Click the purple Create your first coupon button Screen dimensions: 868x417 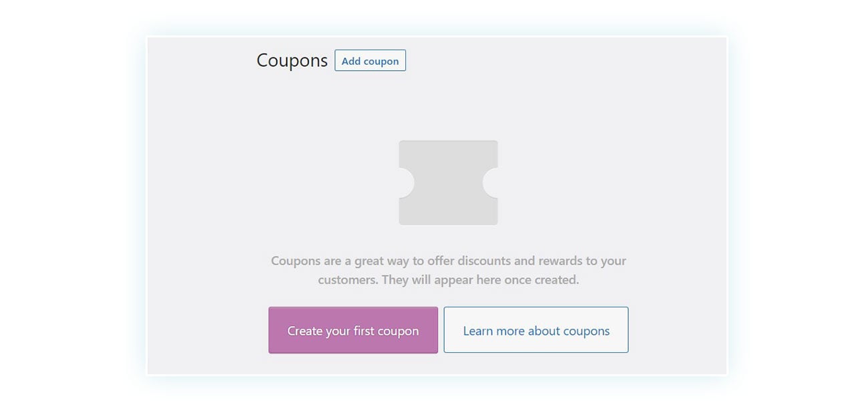(353, 329)
